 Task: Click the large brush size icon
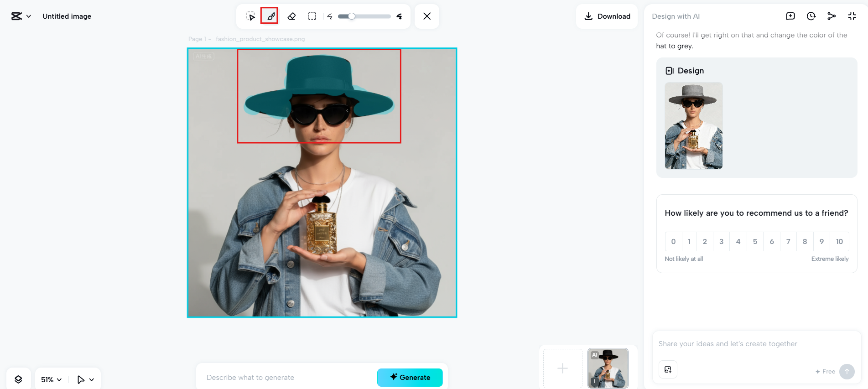(400, 16)
